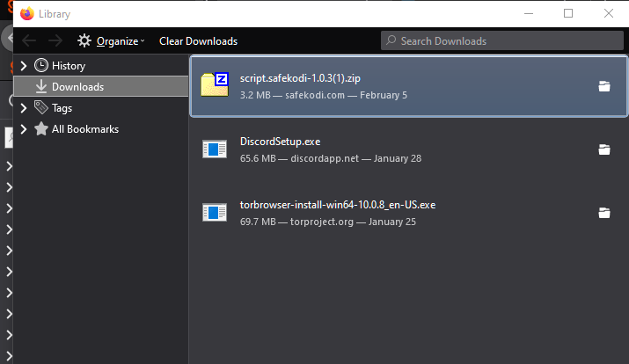
Task: Click '3.2 MB — safekodi.com — February 5' details
Action: point(324,96)
